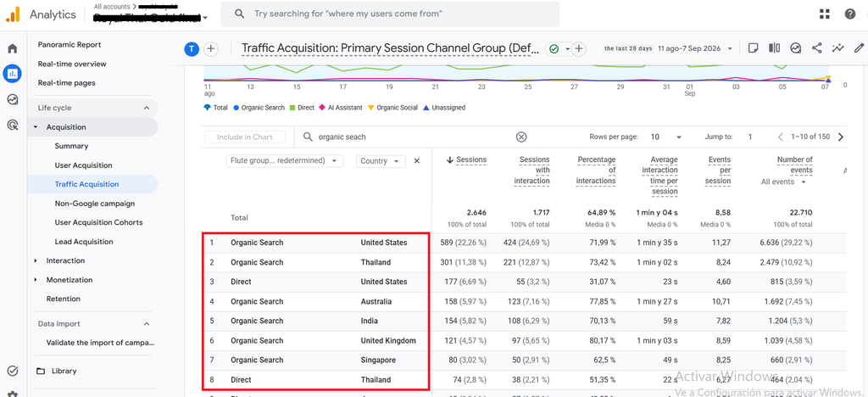The image size is (868, 397).
Task: Click the Include in Chart button
Action: (245, 137)
